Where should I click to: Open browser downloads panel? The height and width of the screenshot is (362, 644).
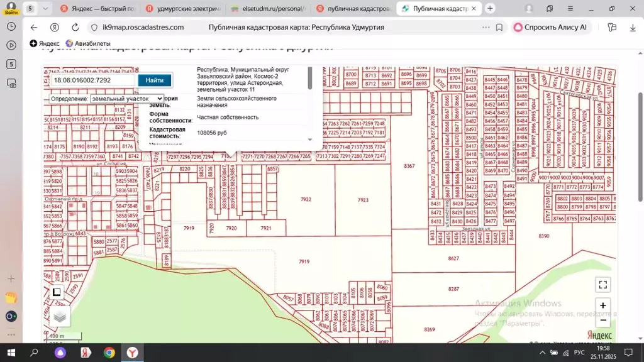point(633,28)
